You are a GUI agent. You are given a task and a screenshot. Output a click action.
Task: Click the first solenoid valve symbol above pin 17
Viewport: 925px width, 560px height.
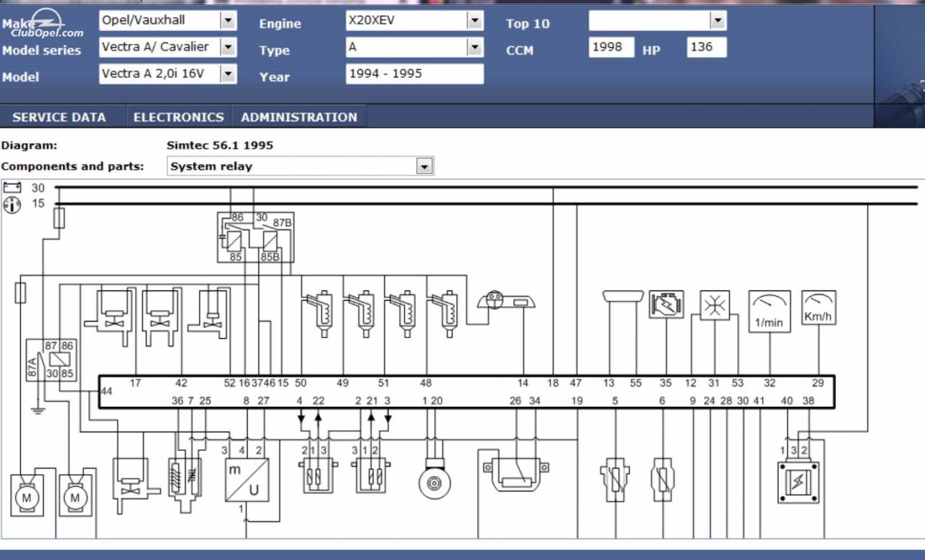pyautogui.click(x=110, y=317)
